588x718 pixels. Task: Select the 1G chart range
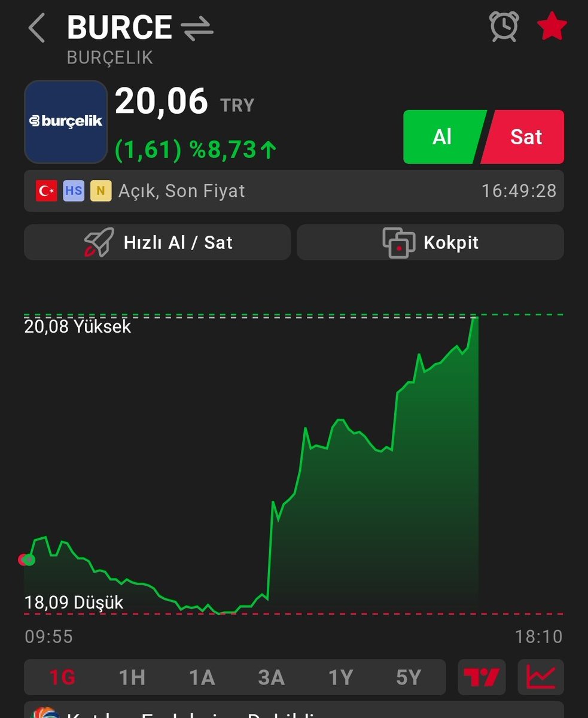[x=62, y=677]
